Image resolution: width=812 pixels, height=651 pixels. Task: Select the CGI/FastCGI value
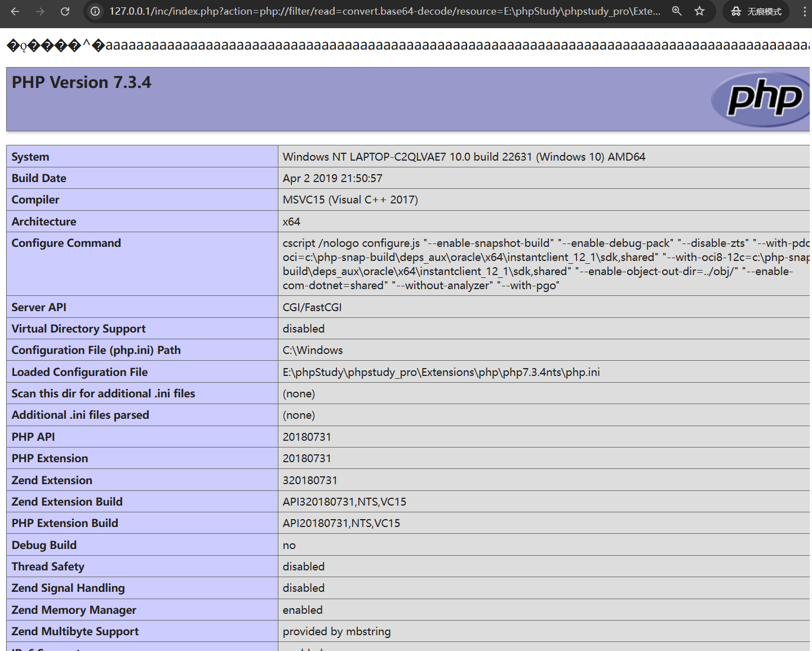click(312, 307)
